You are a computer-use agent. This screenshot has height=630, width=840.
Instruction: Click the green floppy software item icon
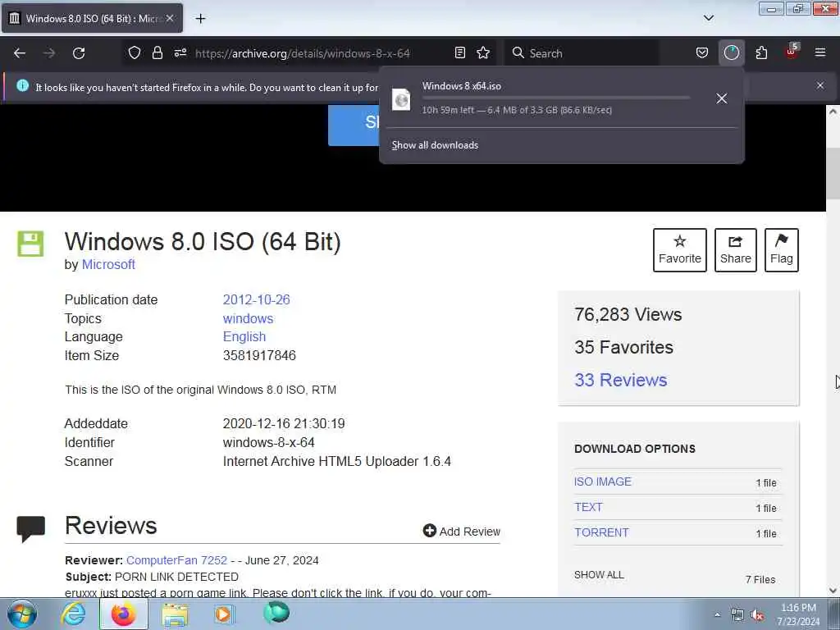(x=30, y=244)
